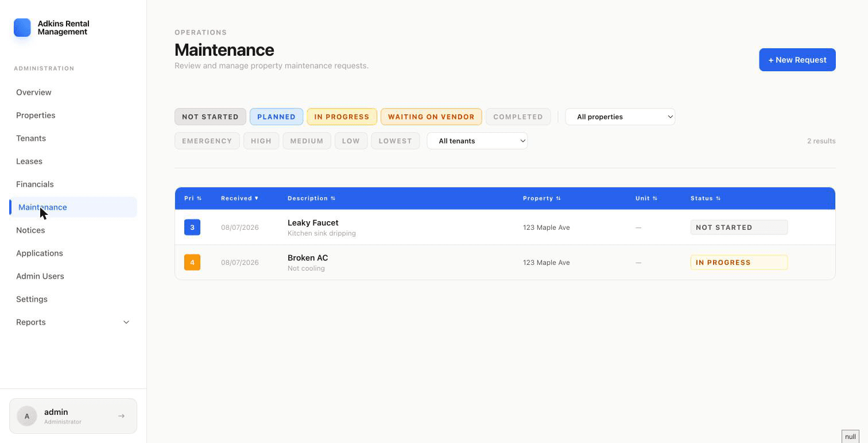Click the Adkins Rental Management title text
Screen dimensions: 868x443
click(x=63, y=28)
